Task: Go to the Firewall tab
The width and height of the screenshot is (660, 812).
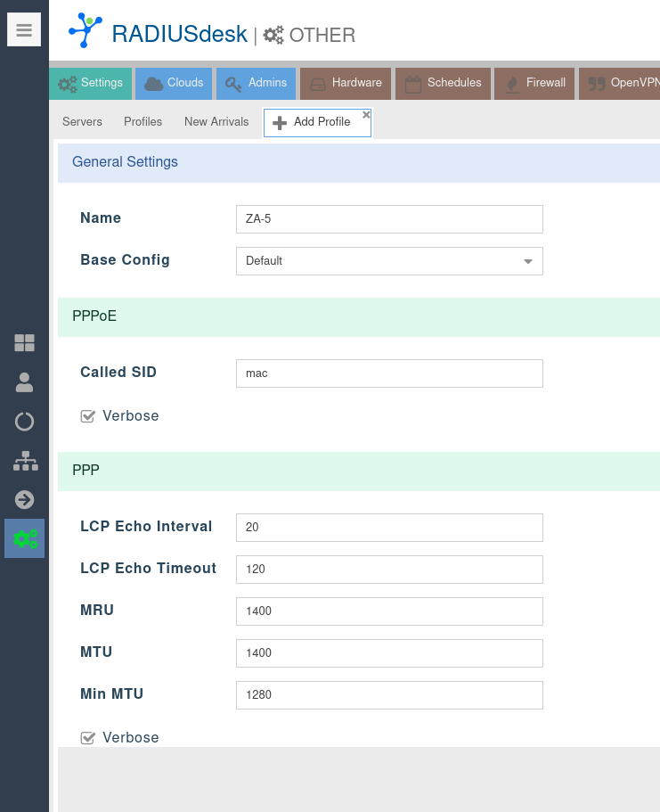Action: [534, 83]
